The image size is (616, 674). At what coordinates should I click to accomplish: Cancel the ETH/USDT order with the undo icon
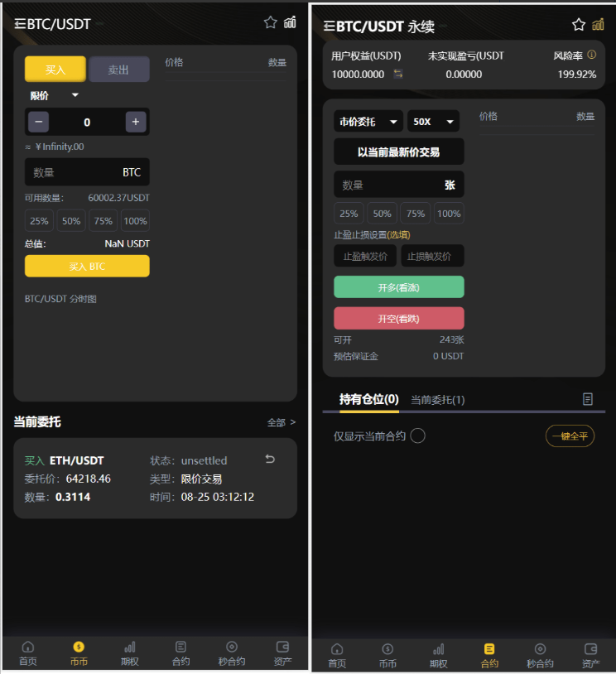[x=270, y=459]
